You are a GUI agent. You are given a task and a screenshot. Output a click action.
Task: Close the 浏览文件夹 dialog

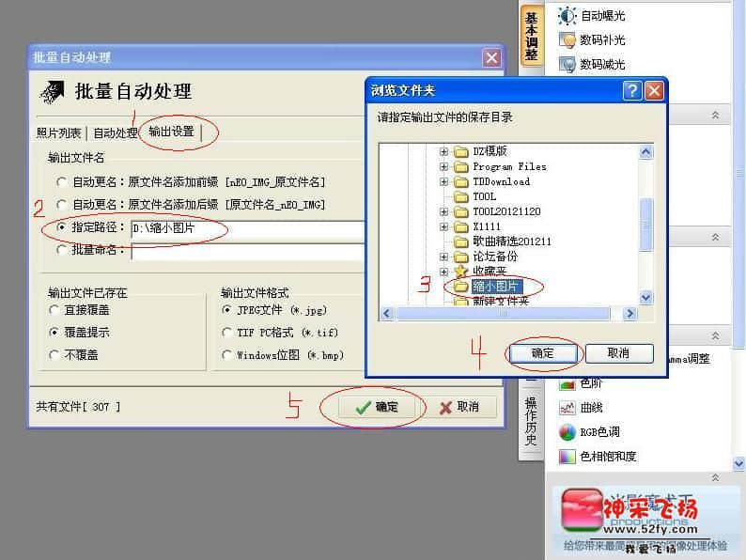click(x=654, y=90)
